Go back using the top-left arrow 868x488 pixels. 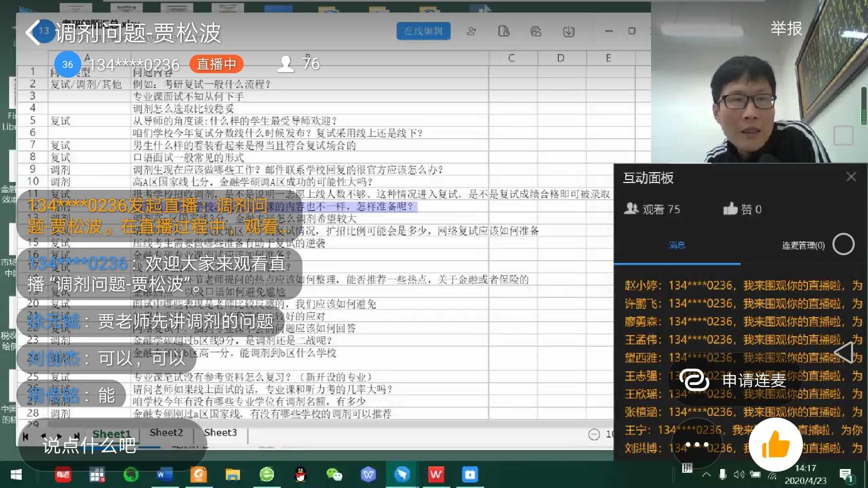[x=33, y=32]
